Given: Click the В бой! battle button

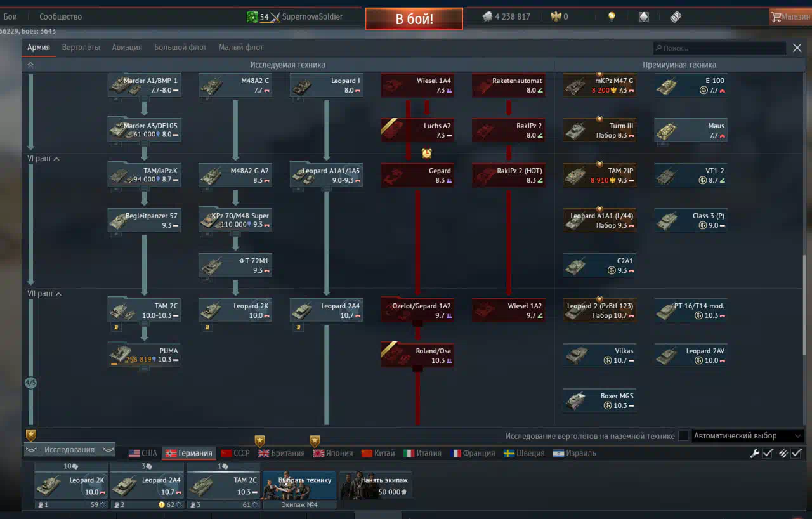Looking at the screenshot, I should (414, 19).
